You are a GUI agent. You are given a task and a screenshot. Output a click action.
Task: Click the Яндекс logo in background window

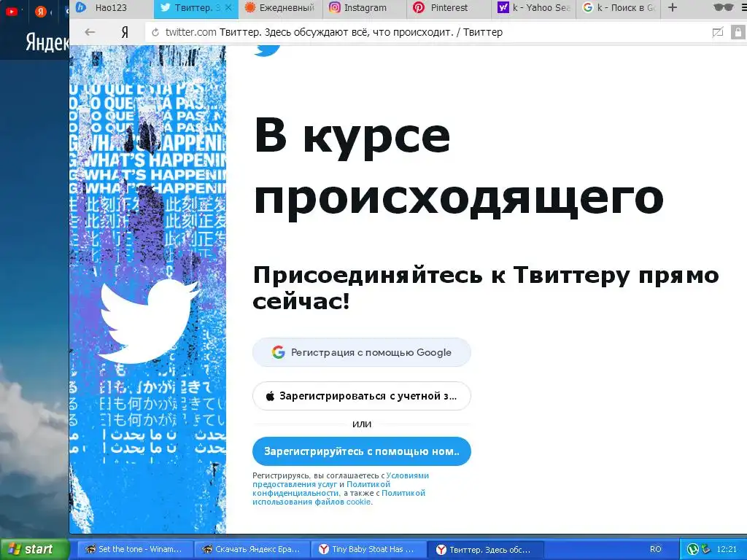tap(47, 42)
